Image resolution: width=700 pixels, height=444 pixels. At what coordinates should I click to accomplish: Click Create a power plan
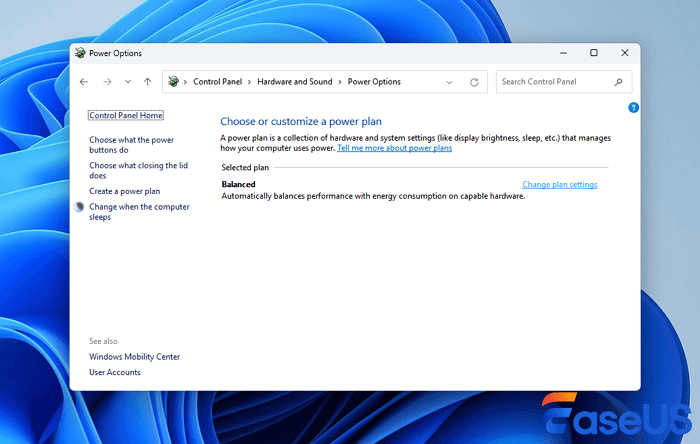point(125,191)
